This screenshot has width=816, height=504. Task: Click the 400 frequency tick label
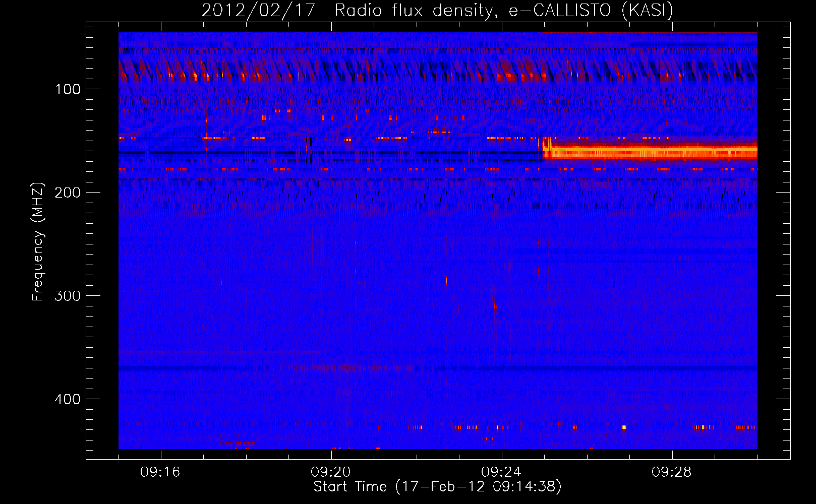tap(68, 399)
